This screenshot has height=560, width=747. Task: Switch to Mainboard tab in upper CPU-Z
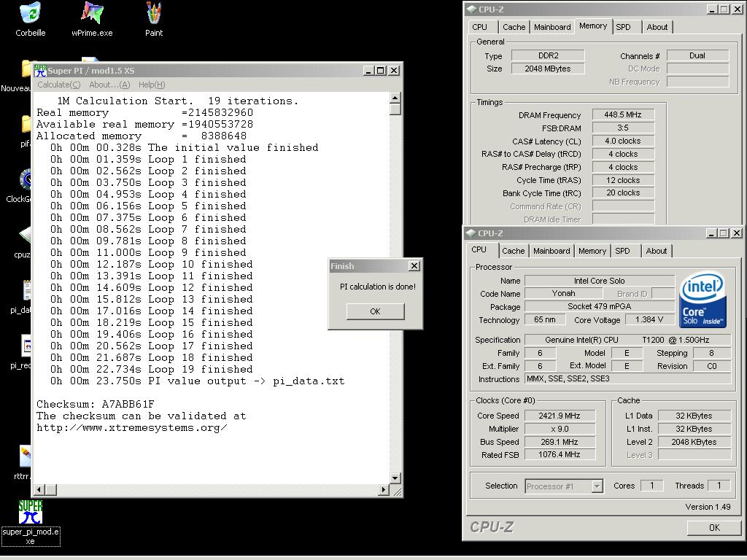pos(552,27)
